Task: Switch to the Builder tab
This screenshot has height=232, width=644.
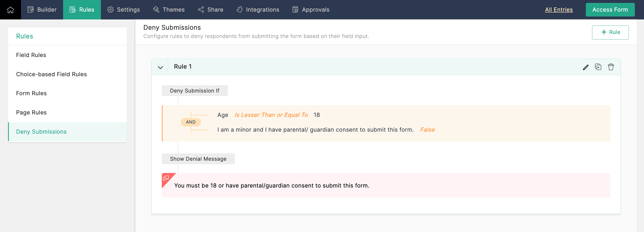Action: pos(42,10)
